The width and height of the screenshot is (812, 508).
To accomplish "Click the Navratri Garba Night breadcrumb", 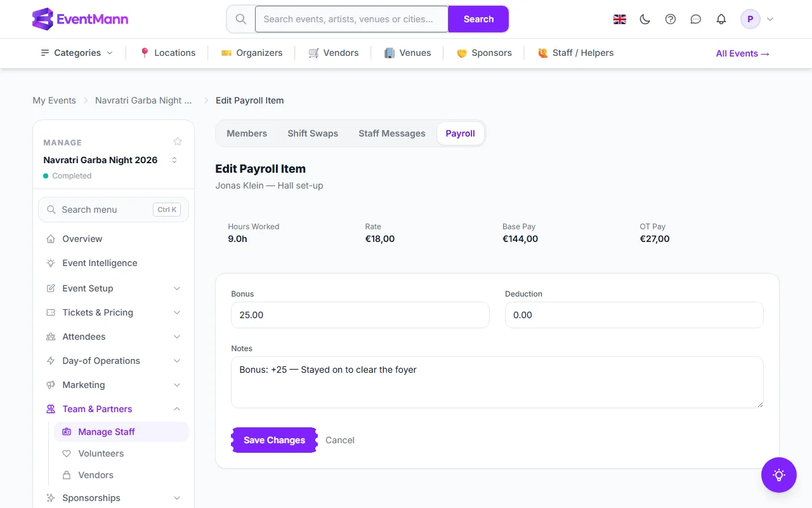I will 143,100.
